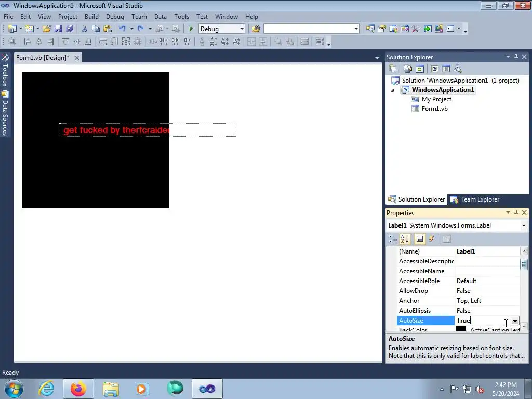The width and height of the screenshot is (532, 399).
Task: Save the current file with the floppy icon
Action: click(58, 29)
